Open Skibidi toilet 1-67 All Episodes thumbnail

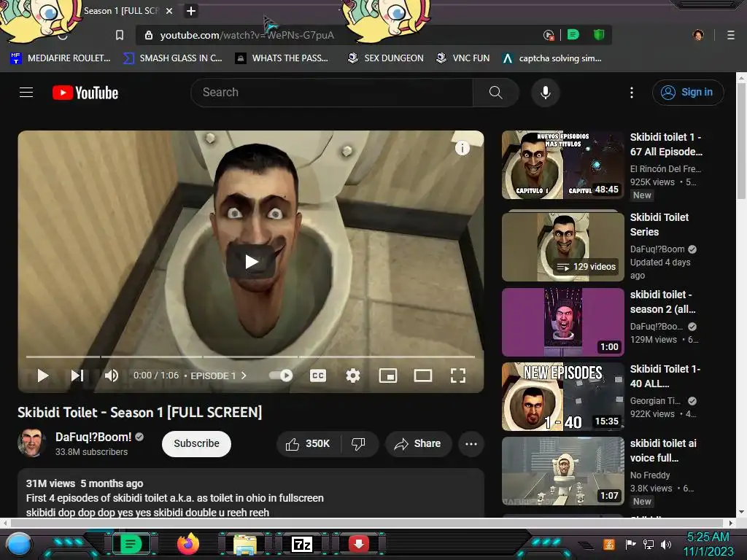tap(562, 165)
